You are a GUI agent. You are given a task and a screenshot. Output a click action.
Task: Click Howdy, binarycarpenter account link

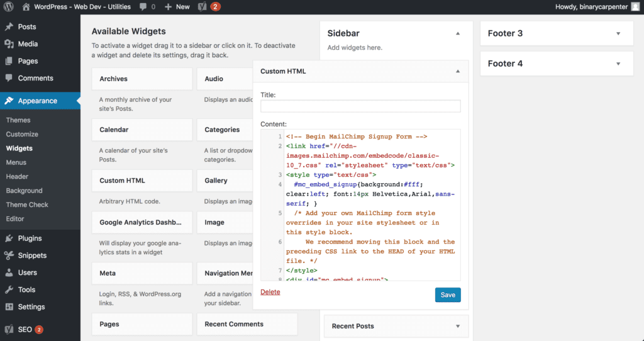point(591,6)
